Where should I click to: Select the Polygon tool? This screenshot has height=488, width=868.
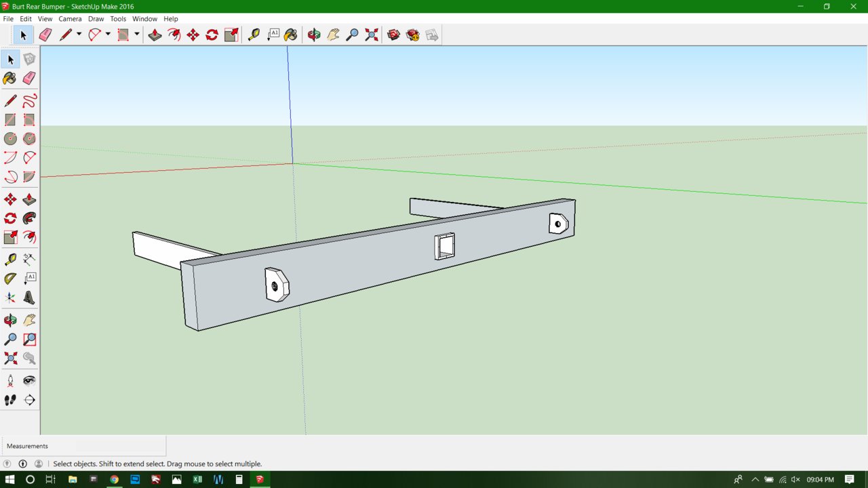(x=29, y=139)
